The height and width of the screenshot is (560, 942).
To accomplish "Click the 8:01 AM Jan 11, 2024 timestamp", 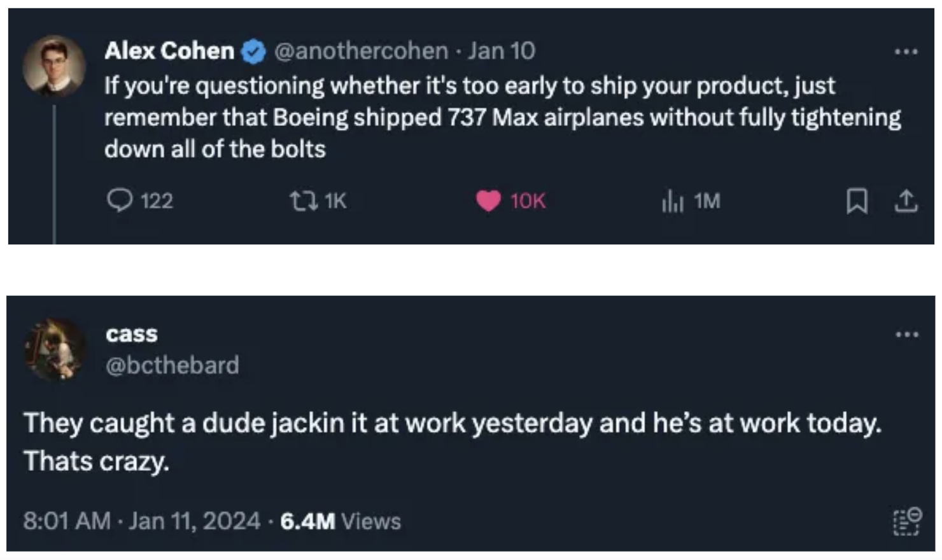I will point(141,521).
